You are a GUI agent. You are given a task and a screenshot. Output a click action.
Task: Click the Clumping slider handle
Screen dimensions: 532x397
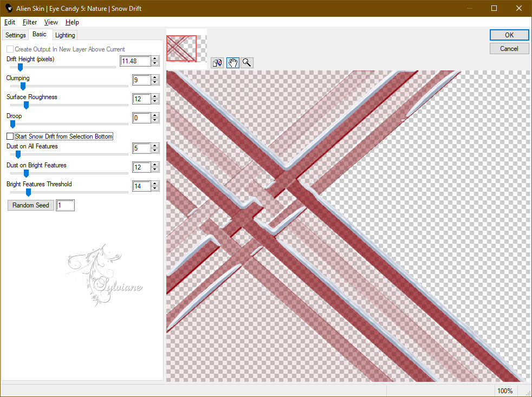point(23,86)
